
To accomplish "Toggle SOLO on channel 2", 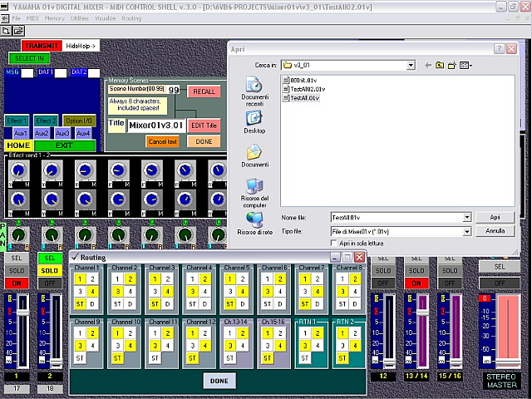I will tap(50, 270).
